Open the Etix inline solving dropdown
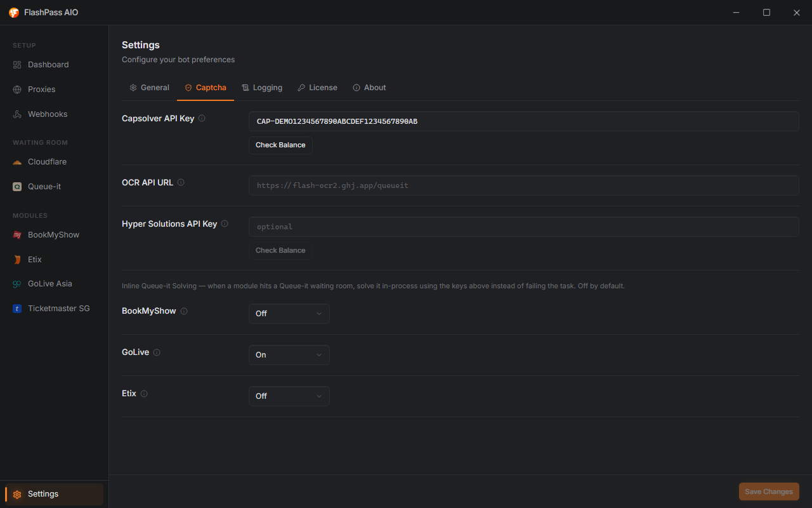 pos(289,396)
